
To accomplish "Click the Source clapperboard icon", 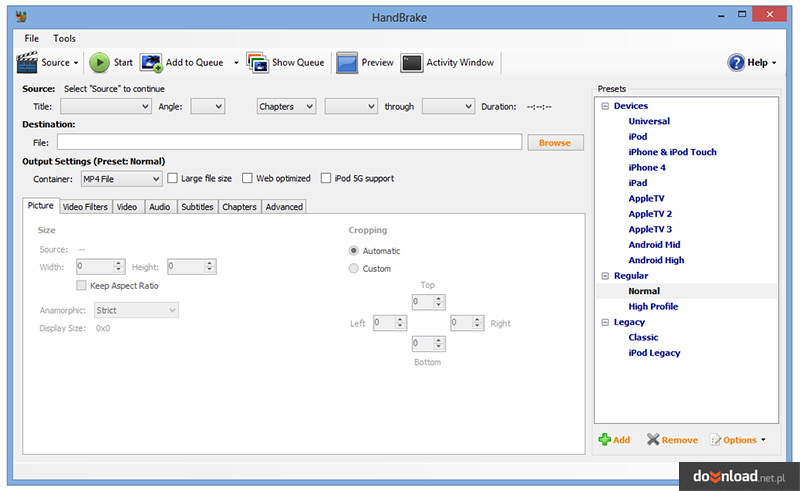I will point(27,62).
